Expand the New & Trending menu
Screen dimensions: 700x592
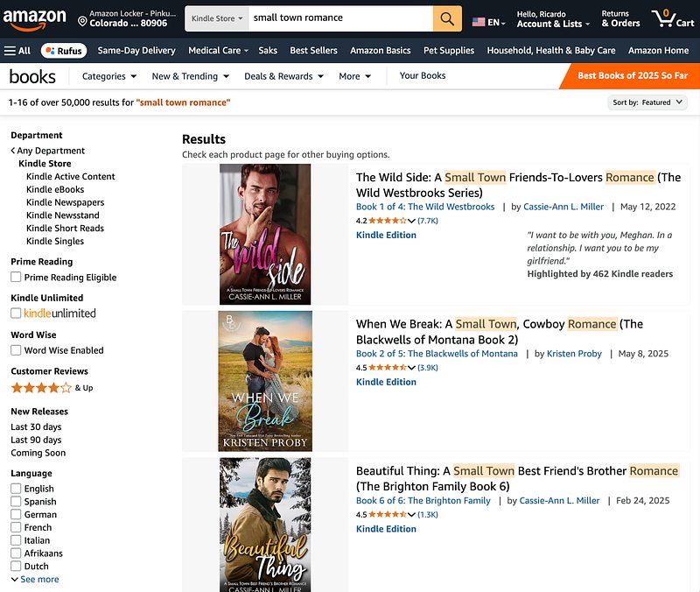(x=191, y=76)
